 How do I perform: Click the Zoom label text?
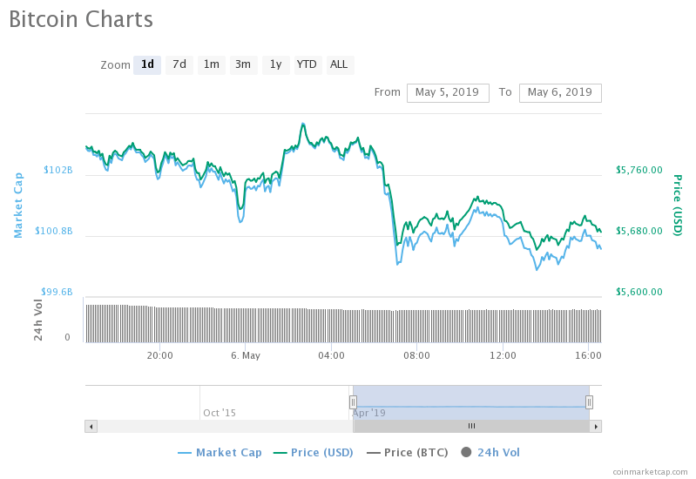pos(115,65)
